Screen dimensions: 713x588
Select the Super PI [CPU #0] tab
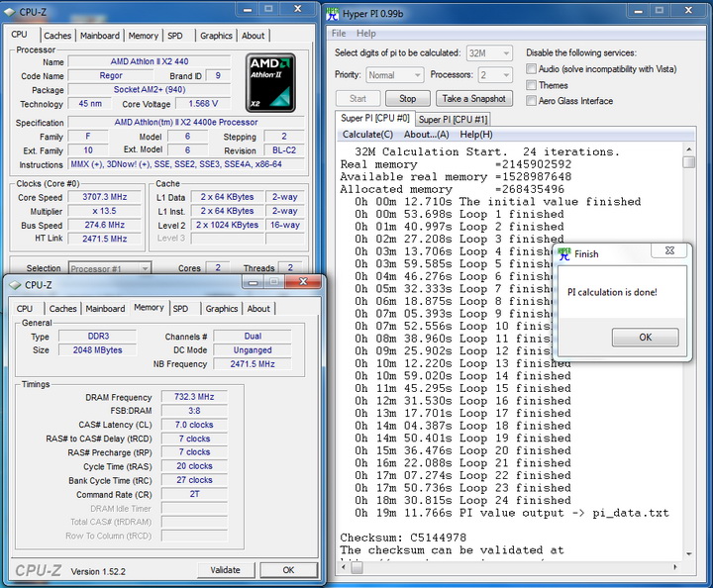[375, 118]
